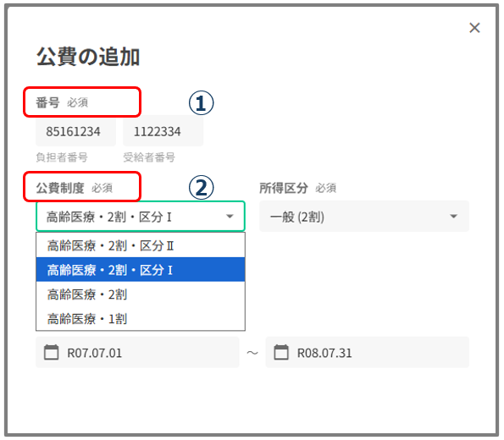Viewport: 504px width, 440px height.
Task: Focus the 受給者番号 field showing 1122334
Action: [x=163, y=131]
